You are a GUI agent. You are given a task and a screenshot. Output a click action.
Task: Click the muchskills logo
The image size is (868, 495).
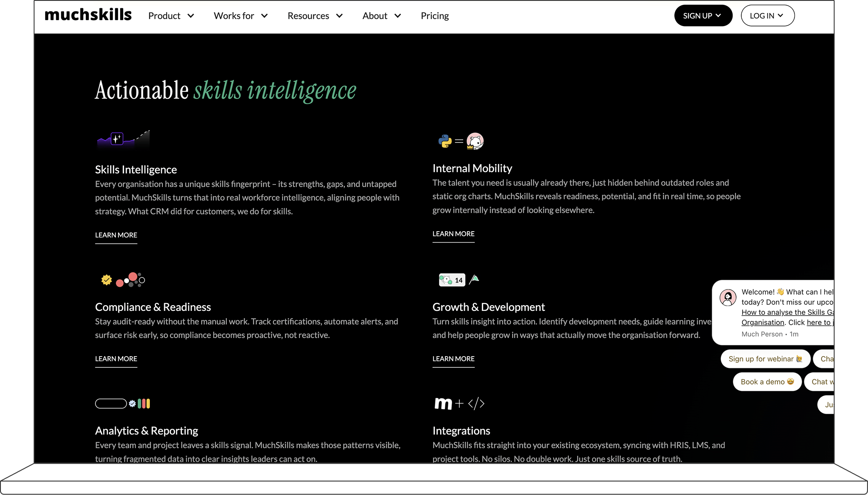88,15
